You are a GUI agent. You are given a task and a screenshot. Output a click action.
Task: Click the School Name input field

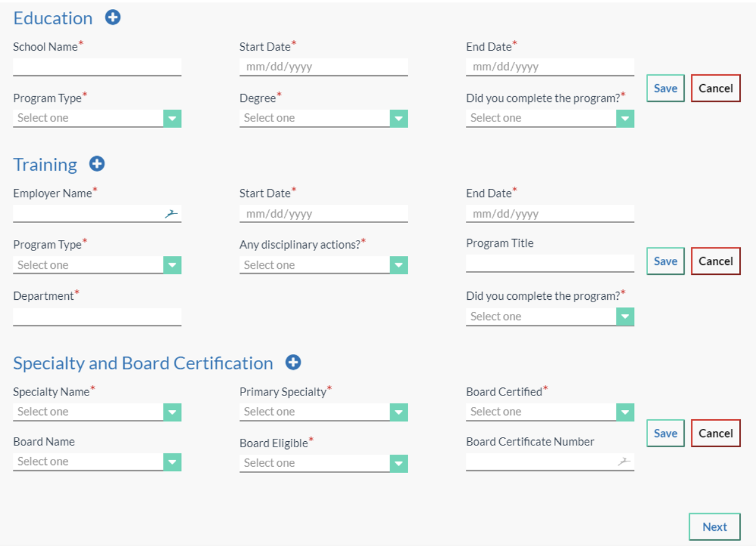click(96, 66)
